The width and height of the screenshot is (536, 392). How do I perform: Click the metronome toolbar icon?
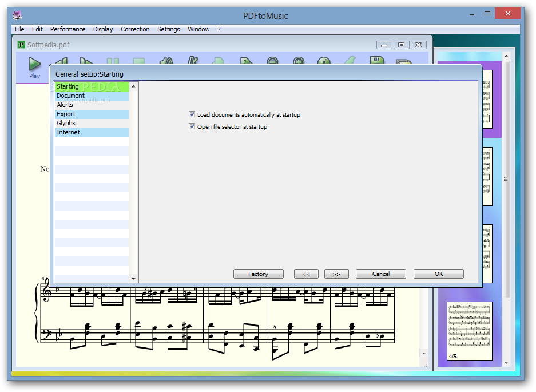click(x=193, y=60)
